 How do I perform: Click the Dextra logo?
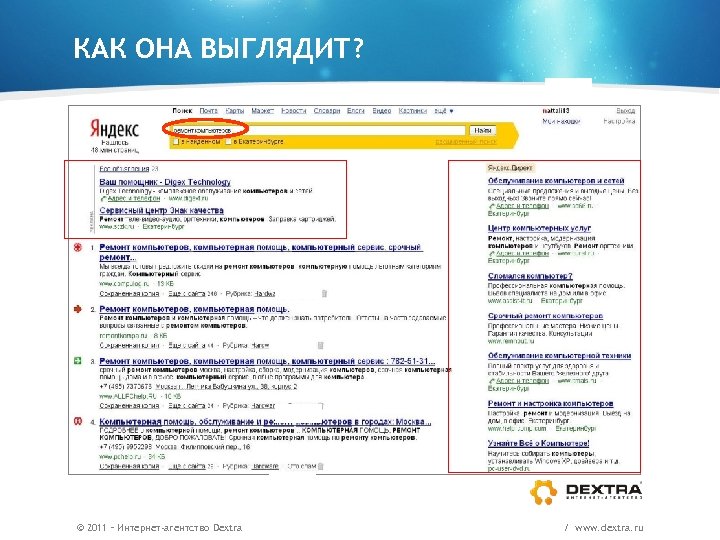pyautogui.click(x=586, y=492)
